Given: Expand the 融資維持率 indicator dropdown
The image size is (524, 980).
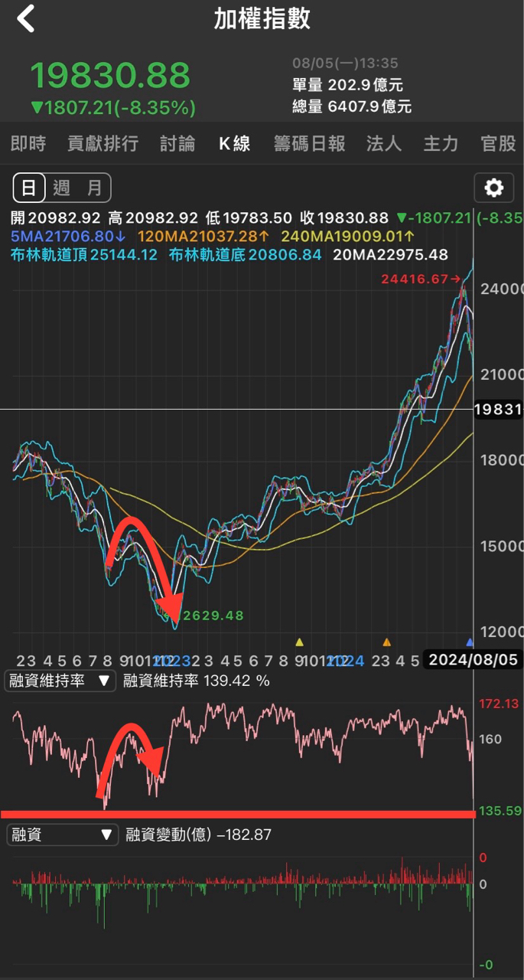Looking at the screenshot, I should pos(60,681).
